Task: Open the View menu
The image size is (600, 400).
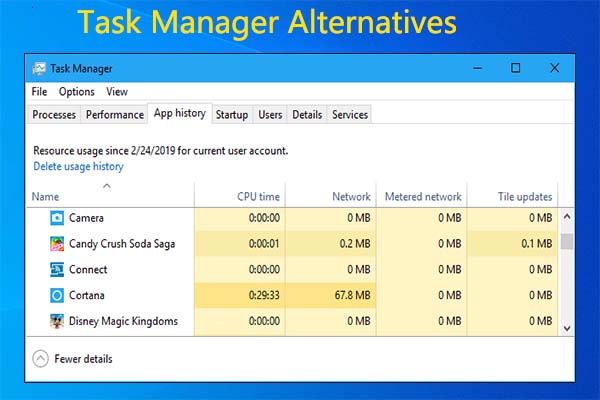Action: [x=117, y=92]
